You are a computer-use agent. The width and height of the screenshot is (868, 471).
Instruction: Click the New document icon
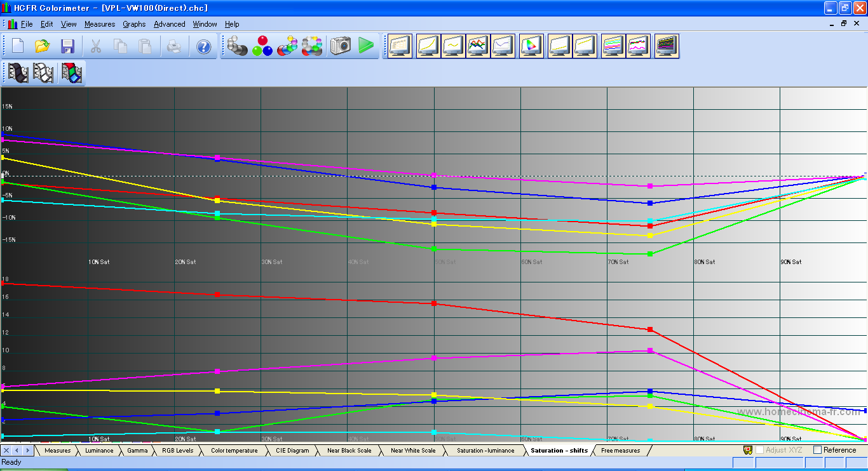click(x=18, y=46)
